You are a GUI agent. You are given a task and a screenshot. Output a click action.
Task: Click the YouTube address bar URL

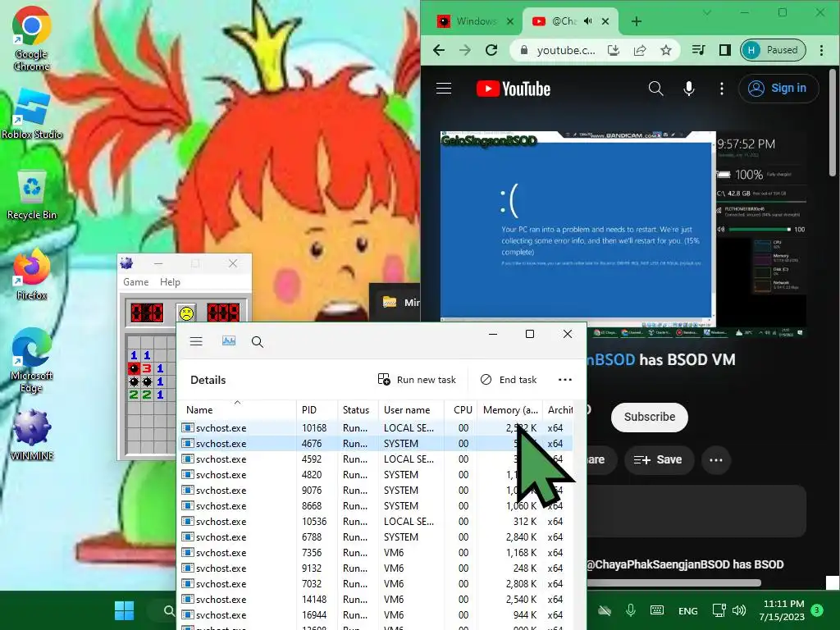click(x=566, y=50)
